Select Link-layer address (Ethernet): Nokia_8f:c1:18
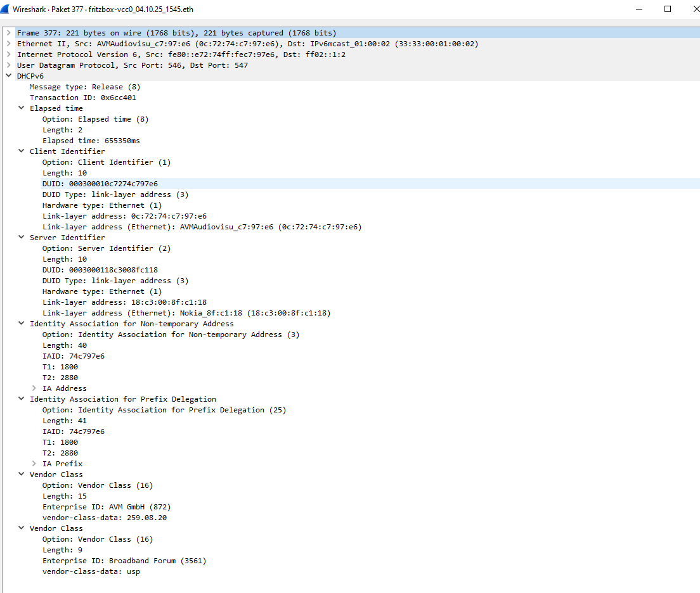The height and width of the screenshot is (593, 700). 186,313
